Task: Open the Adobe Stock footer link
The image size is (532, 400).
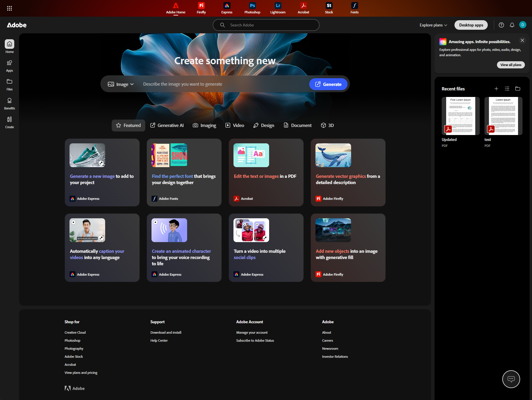Action: point(74,357)
